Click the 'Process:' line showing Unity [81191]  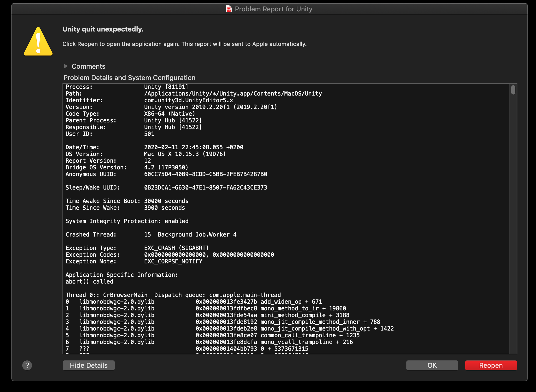[x=127, y=87]
